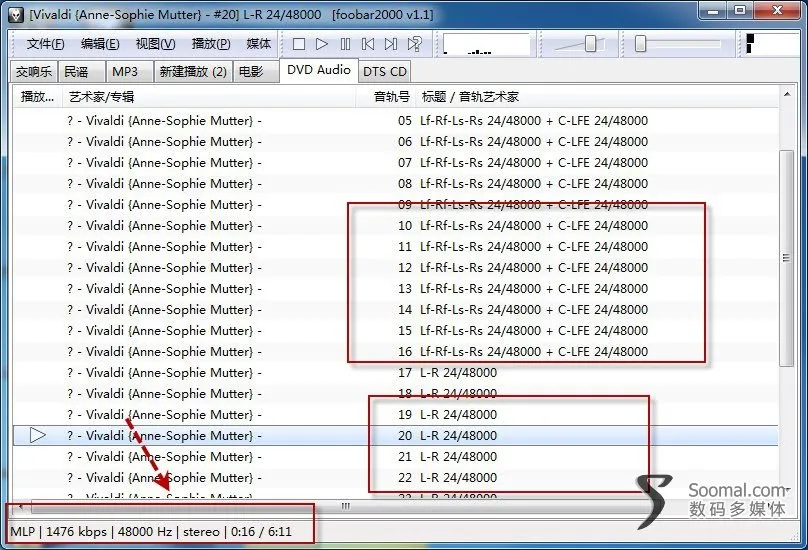Skip to the previous track

(x=368, y=44)
